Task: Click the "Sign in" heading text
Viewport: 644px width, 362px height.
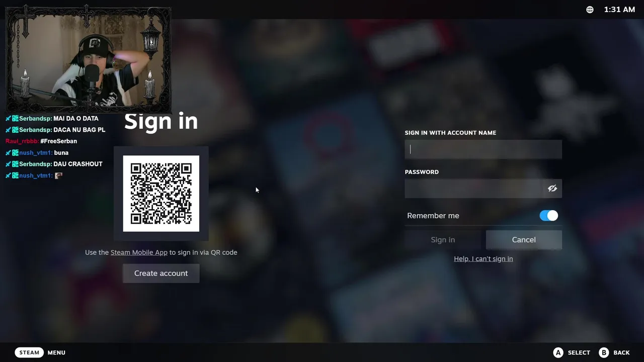Action: click(x=161, y=121)
